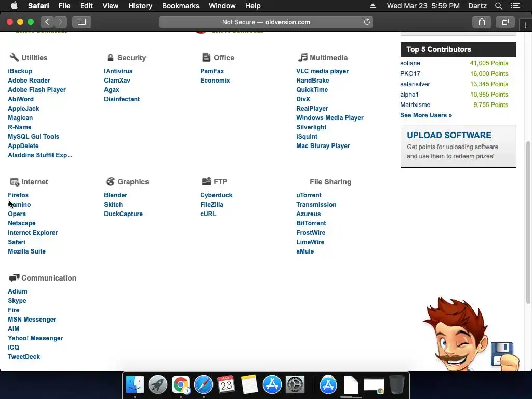This screenshot has height=399, width=532.
Task: Open the Skype link under Communication
Action: [17, 301]
